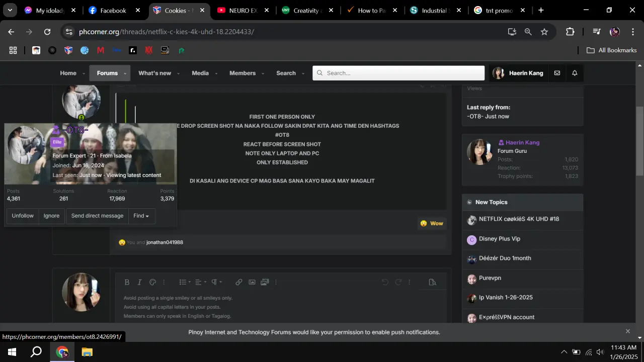
Task: Toggle bold formatting in reply editor
Action: [127, 282]
